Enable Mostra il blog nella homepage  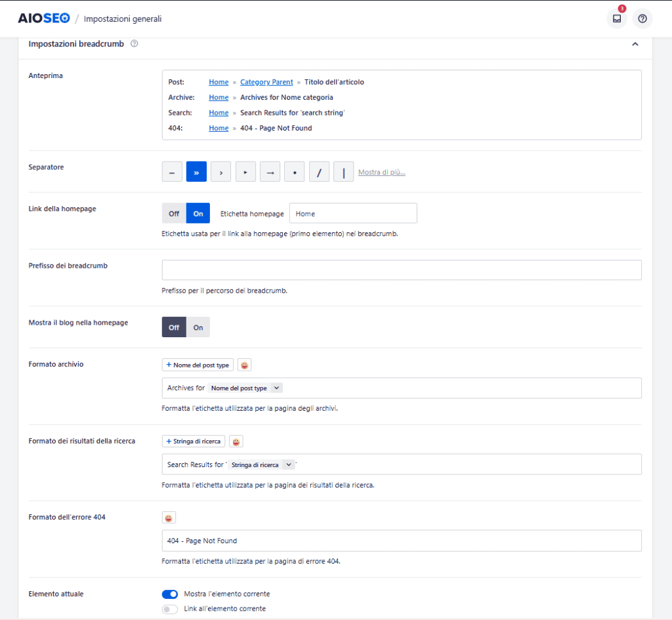pos(198,327)
